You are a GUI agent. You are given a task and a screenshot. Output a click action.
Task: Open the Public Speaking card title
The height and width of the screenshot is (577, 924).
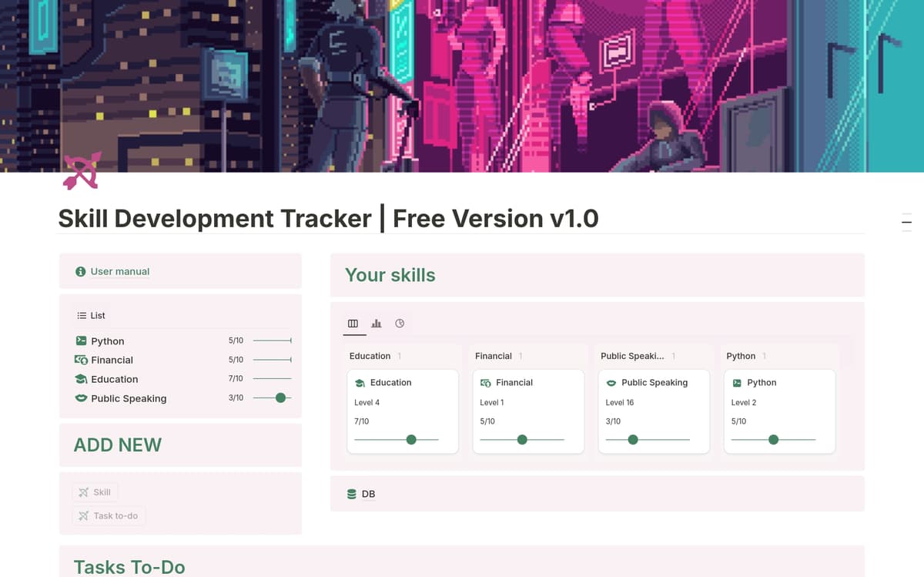[654, 383]
